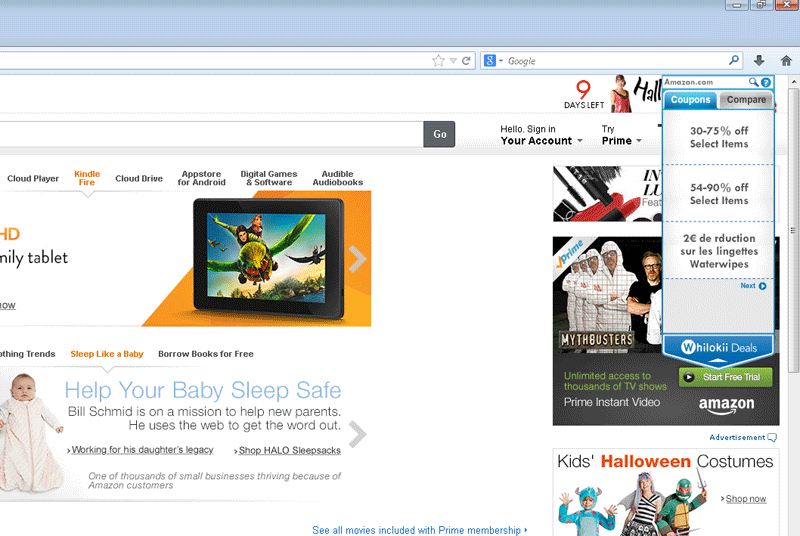Screen dimensions: 800x536
Task: Click the Advertisement feedback icon
Action: point(772,438)
